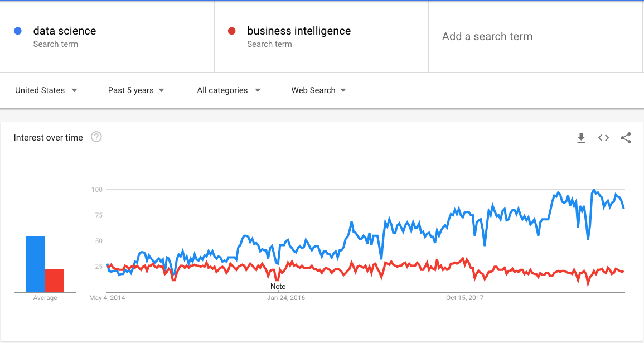The image size is (644, 343).
Task: Open the Web Search type dropdown
Action: (x=319, y=90)
